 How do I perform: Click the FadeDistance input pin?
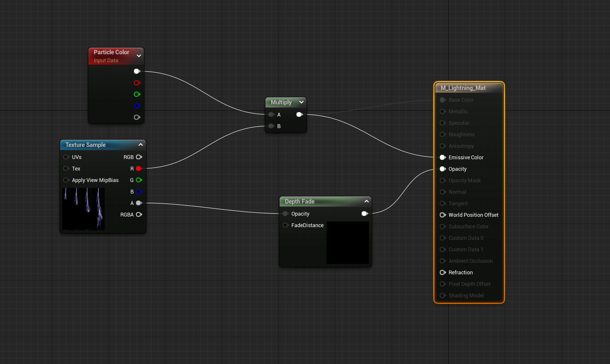click(x=285, y=225)
